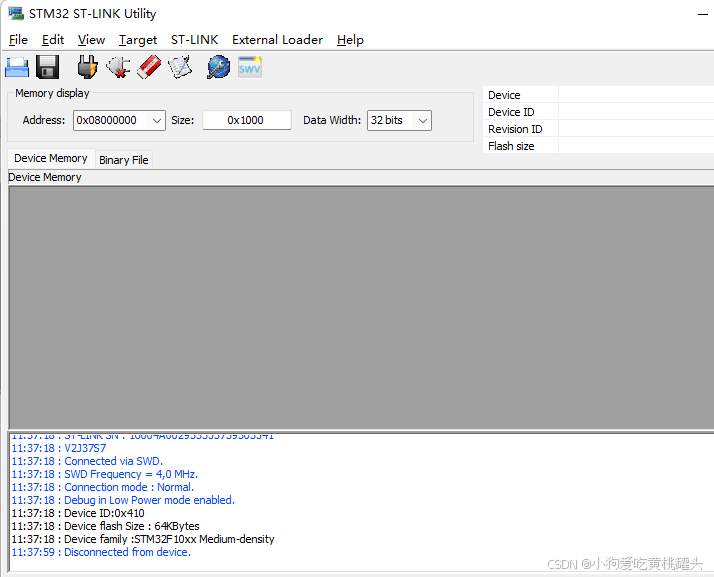Click the Device ID row label
The width and height of the screenshot is (714, 577).
(x=511, y=112)
